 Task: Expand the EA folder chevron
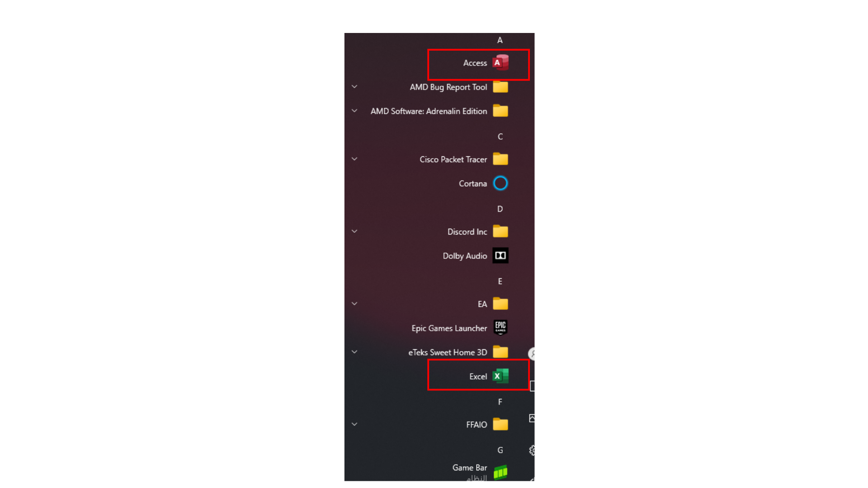(354, 304)
